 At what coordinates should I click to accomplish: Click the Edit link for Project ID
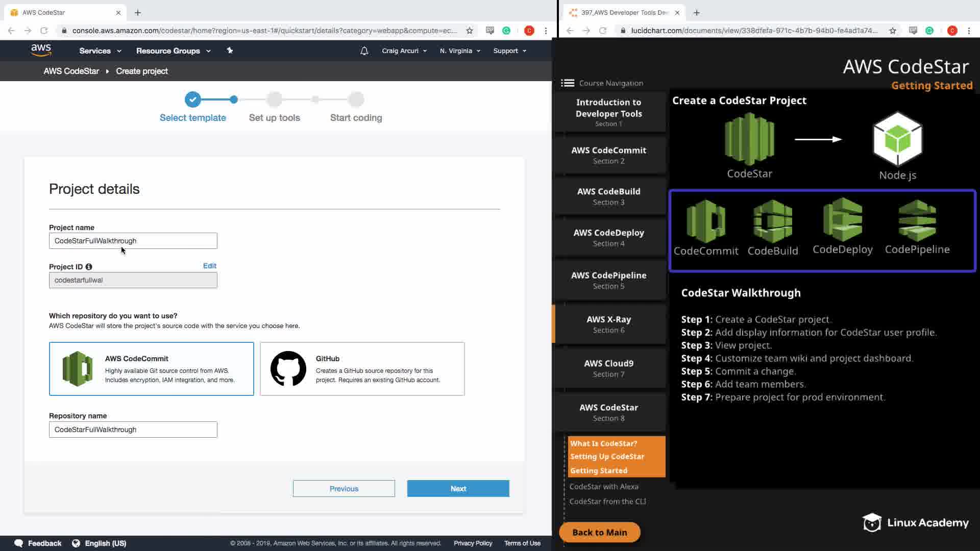pyautogui.click(x=209, y=266)
